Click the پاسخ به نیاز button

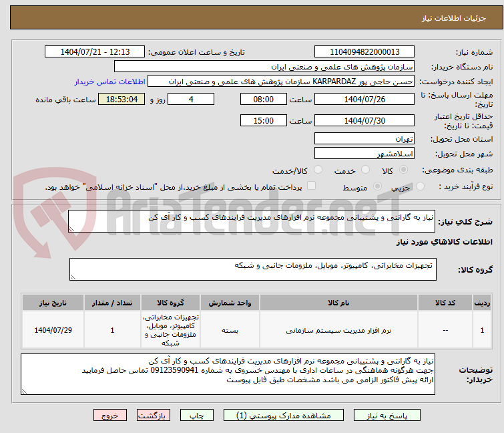click(x=387, y=416)
